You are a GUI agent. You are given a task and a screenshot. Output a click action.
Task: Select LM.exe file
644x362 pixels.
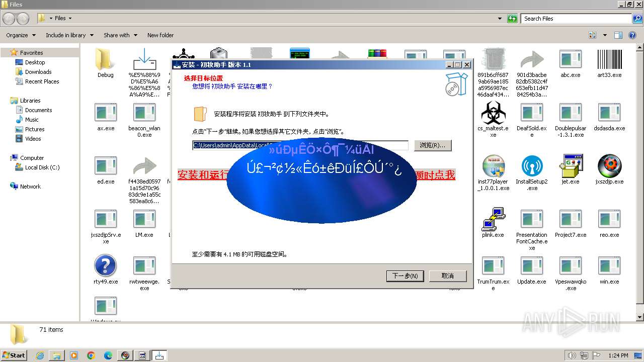coord(144,219)
